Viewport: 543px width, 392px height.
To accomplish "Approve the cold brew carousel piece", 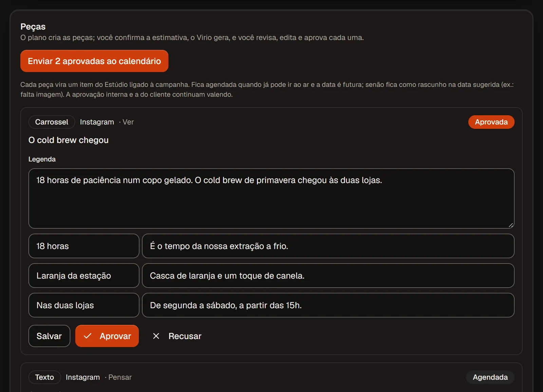I will tap(107, 336).
